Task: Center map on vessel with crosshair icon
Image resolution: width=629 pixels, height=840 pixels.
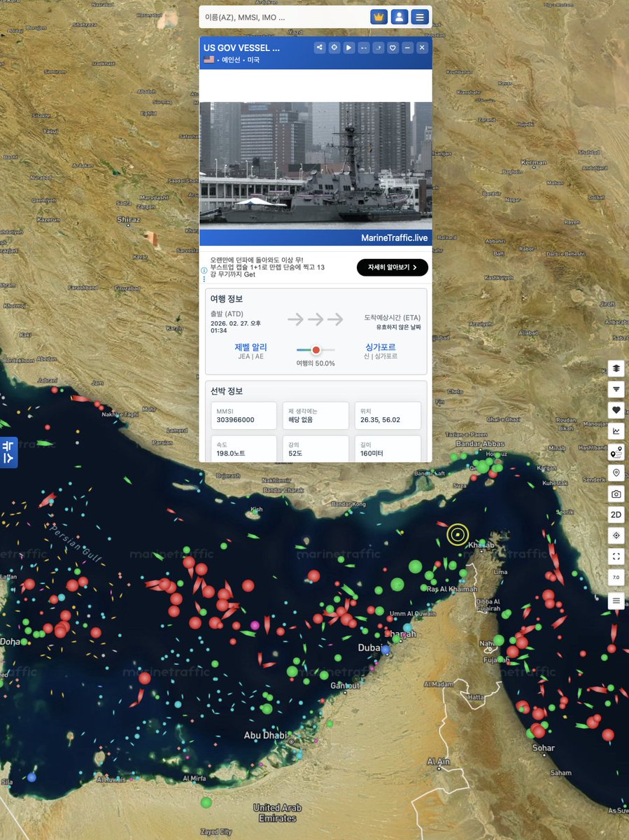Action: click(x=334, y=48)
